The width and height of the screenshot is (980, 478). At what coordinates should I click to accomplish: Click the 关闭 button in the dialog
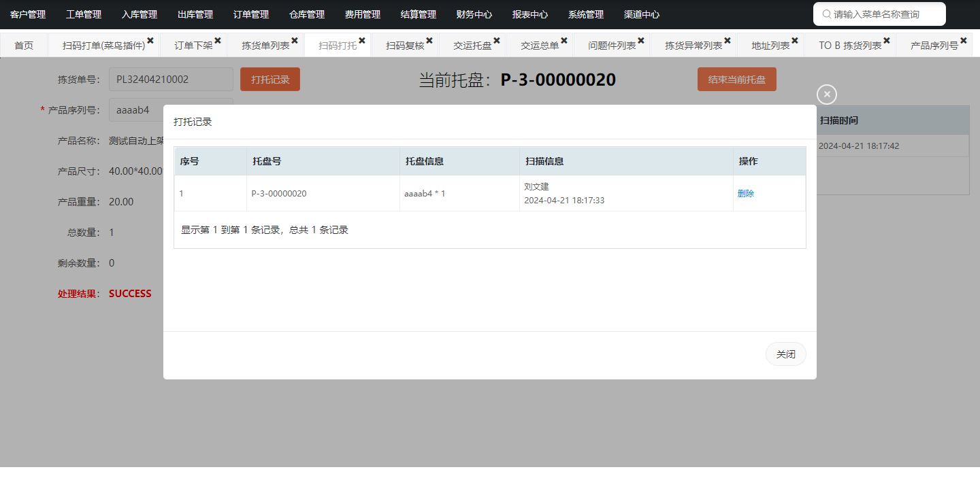tap(786, 354)
